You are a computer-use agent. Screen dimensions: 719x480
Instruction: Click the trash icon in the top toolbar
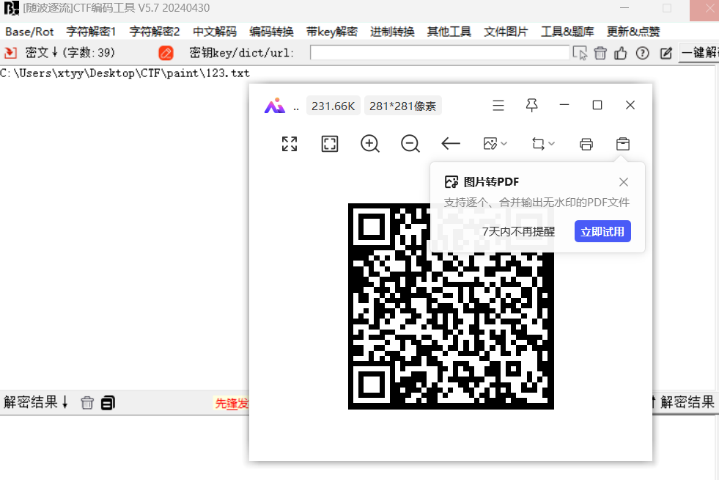(600, 53)
